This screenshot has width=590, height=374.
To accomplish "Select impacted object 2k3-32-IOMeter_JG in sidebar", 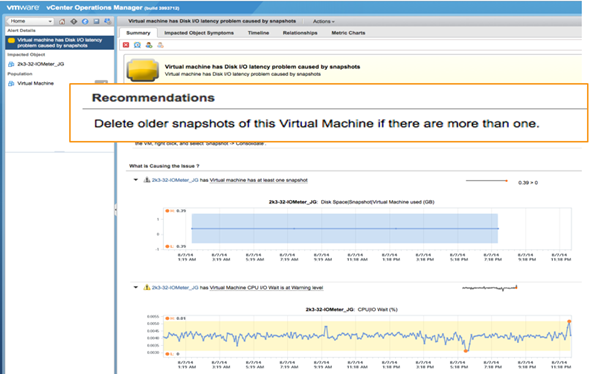I will point(41,64).
